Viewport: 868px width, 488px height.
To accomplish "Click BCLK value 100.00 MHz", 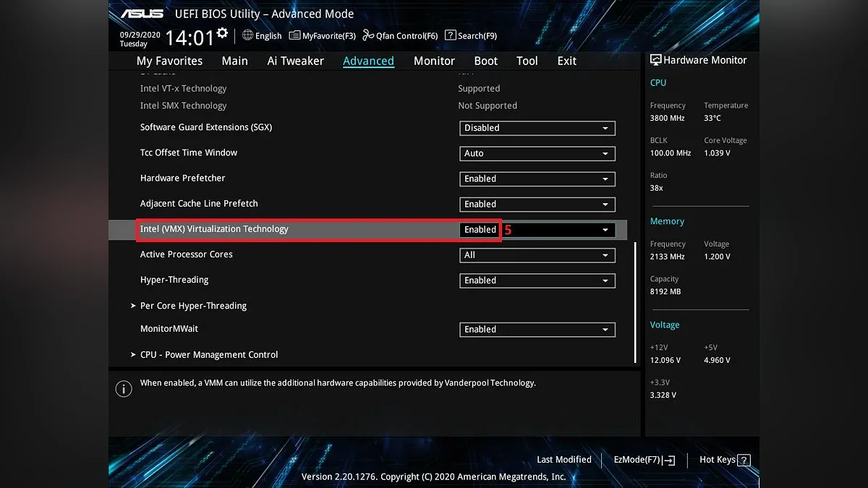I will coord(671,153).
